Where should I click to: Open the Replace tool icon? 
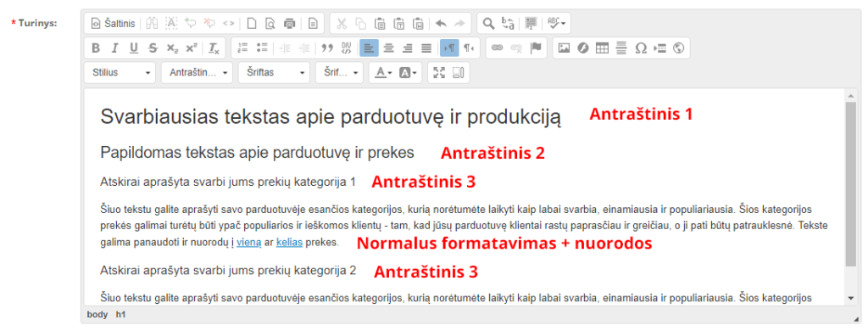508,23
